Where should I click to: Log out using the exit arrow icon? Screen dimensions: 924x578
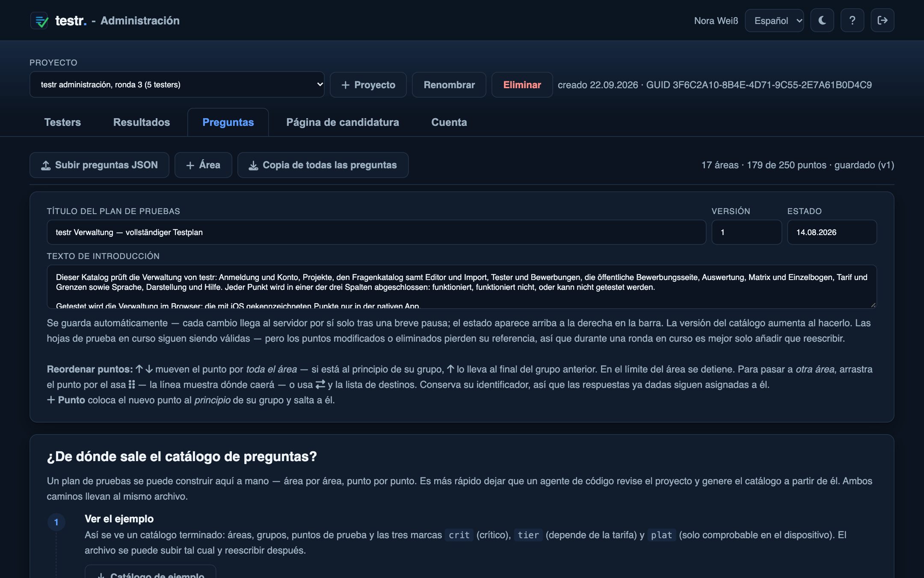click(882, 21)
